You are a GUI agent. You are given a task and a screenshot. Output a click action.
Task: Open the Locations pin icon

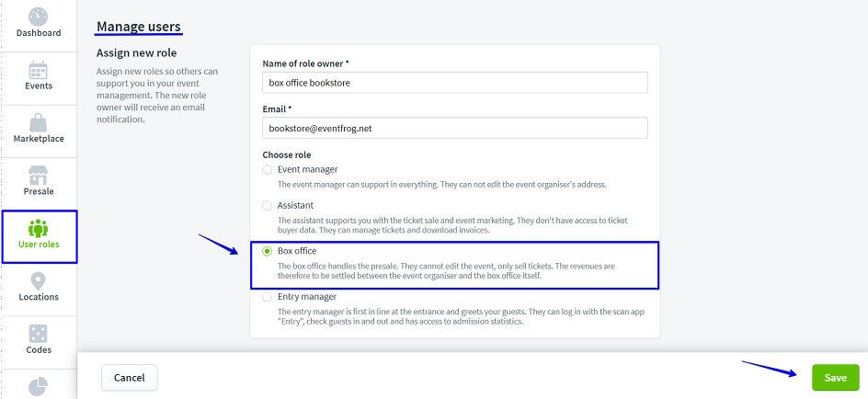point(38,280)
